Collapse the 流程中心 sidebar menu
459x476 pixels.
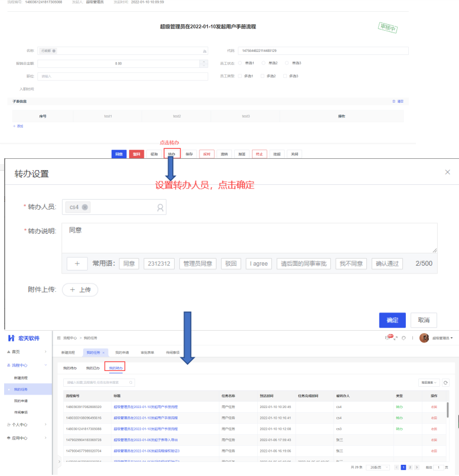(27, 365)
